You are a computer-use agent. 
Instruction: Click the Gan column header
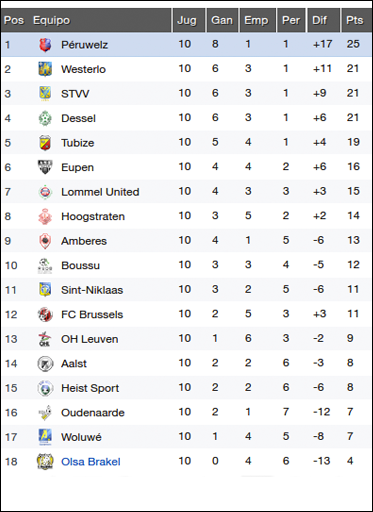[222, 20]
